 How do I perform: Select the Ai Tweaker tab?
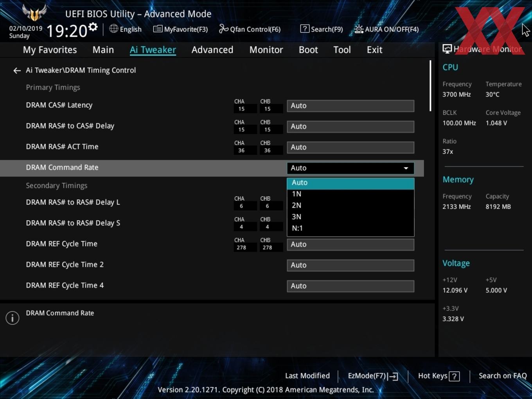(153, 50)
